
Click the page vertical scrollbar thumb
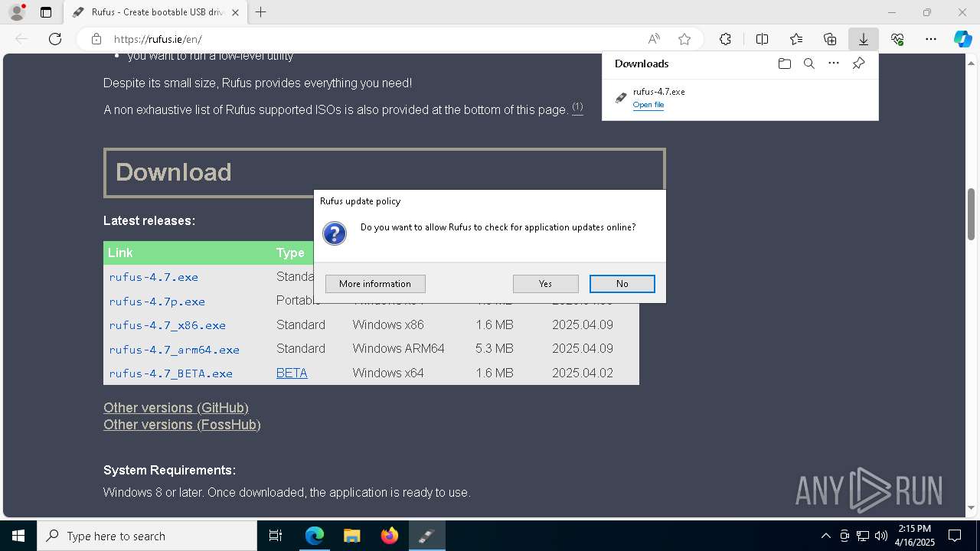(972, 214)
